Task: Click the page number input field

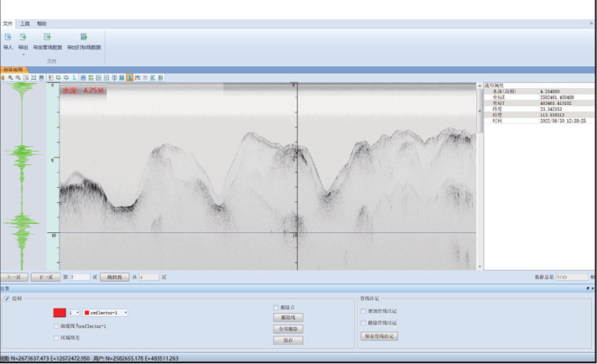Action: pyautogui.click(x=80, y=276)
